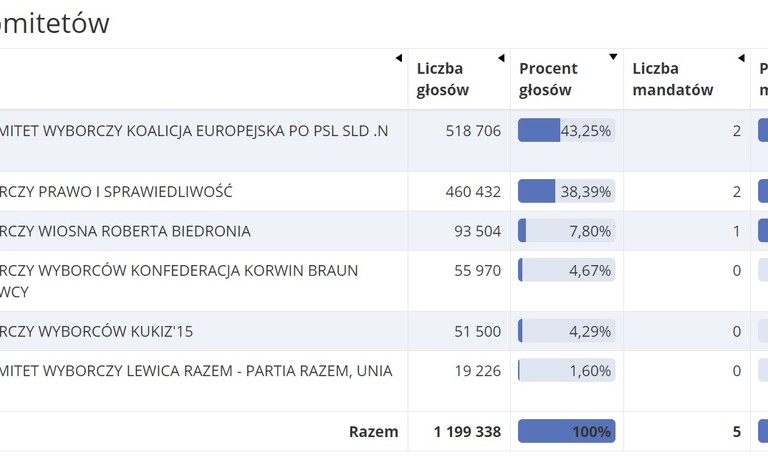Click the 7,80% vote percentage bar
Image resolution: width=768 pixels, height=465 pixels.
566,231
